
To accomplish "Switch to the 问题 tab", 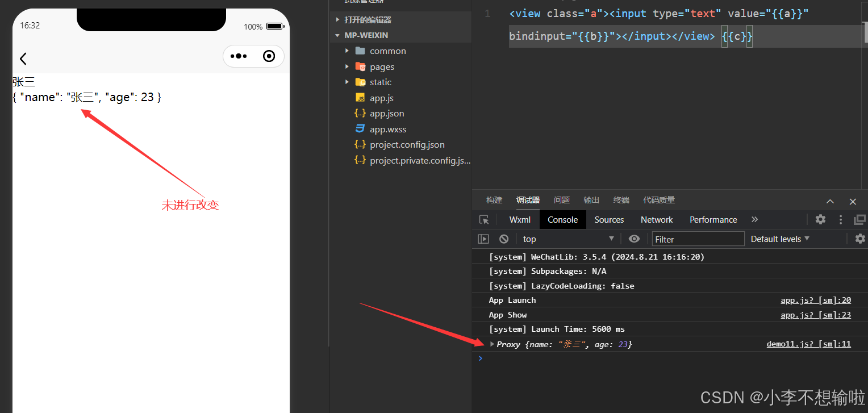I will tap(562, 200).
